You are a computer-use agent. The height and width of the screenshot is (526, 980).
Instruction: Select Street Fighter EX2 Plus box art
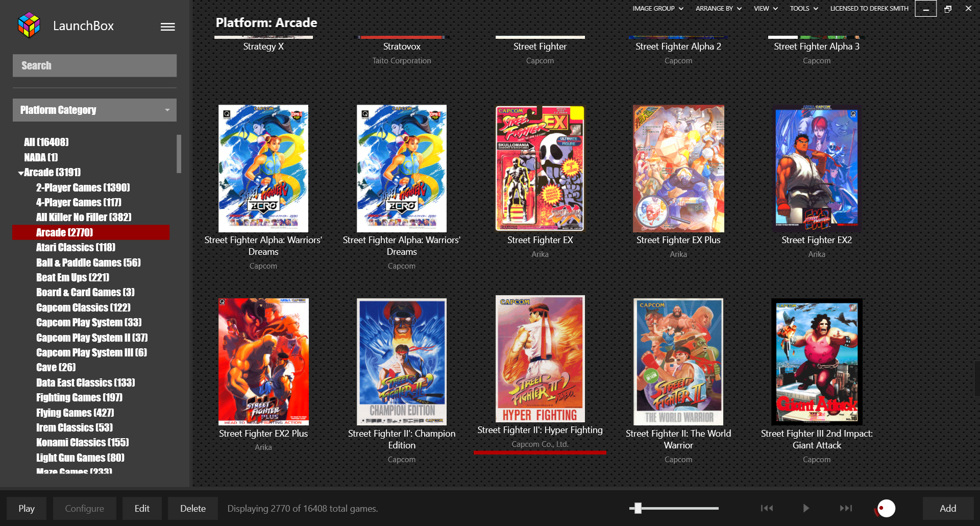coord(263,362)
